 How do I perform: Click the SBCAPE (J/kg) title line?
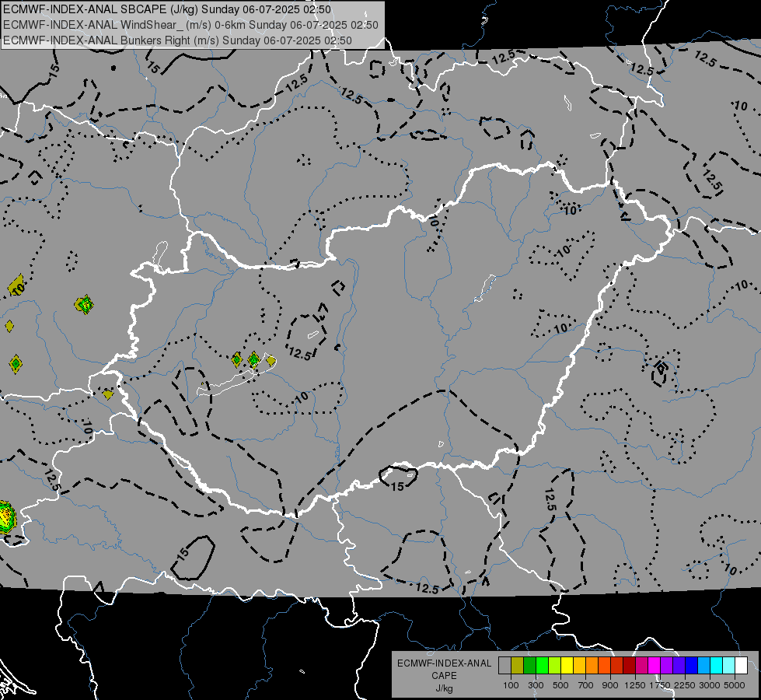[x=167, y=9]
